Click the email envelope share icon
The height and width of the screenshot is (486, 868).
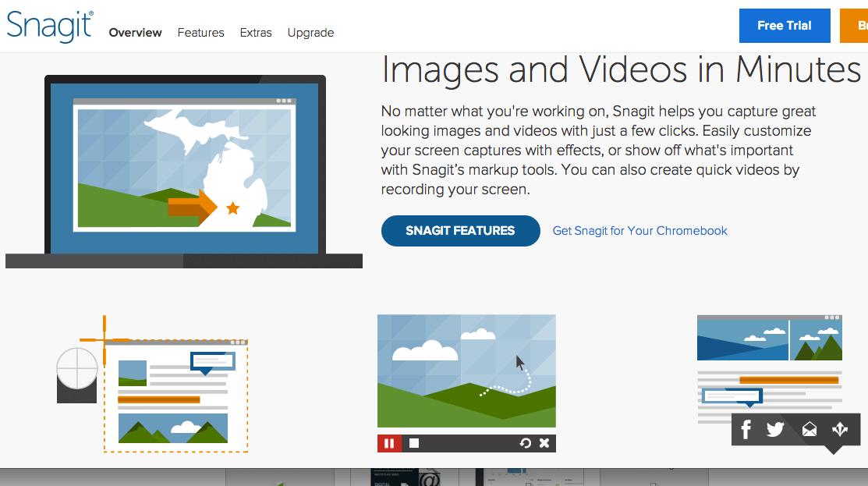810,429
